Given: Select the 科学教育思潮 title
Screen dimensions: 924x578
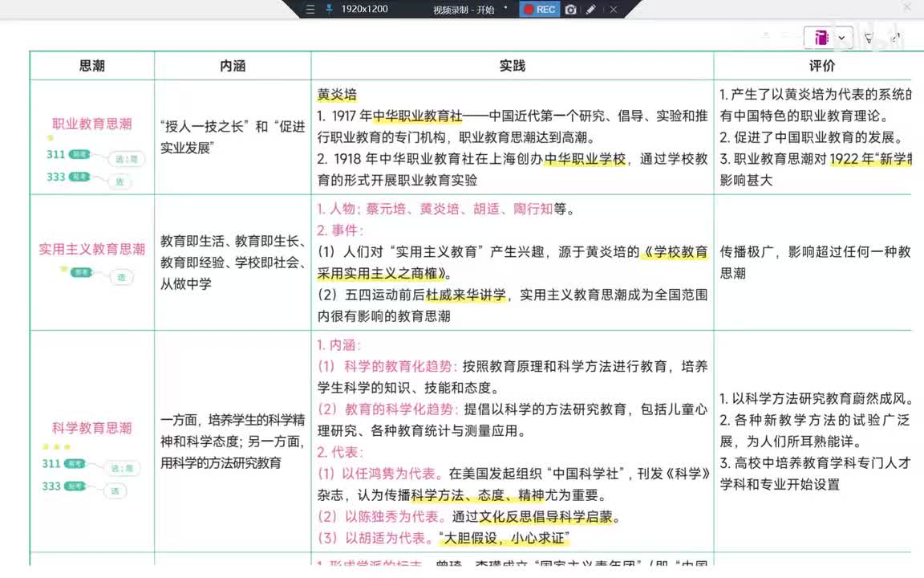Looking at the screenshot, I should [x=92, y=428].
